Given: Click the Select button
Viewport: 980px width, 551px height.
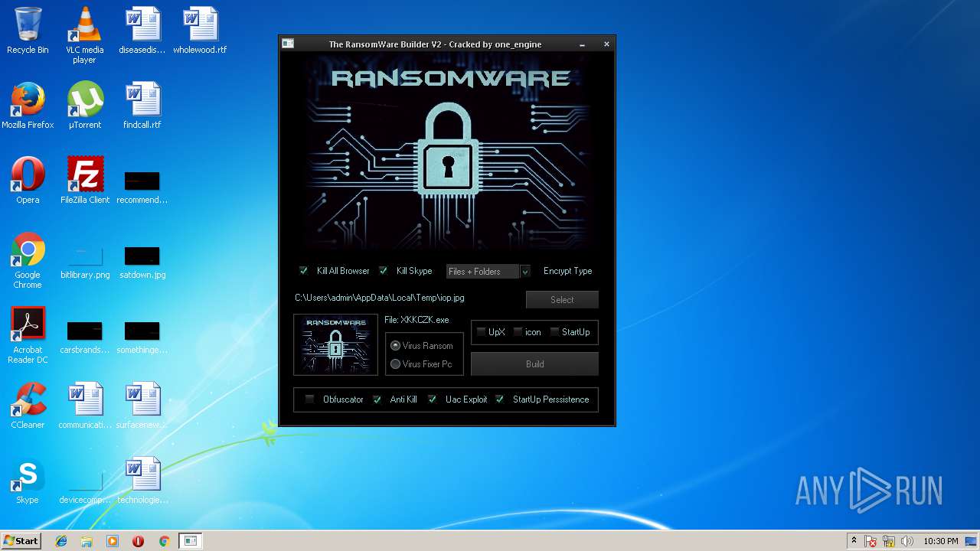Looking at the screenshot, I should click(x=562, y=300).
